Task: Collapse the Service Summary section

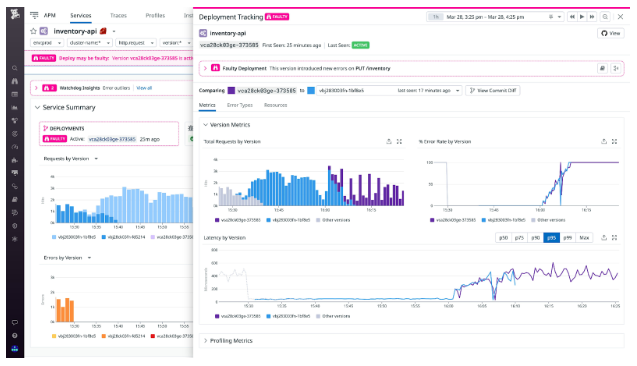Action: point(37,107)
